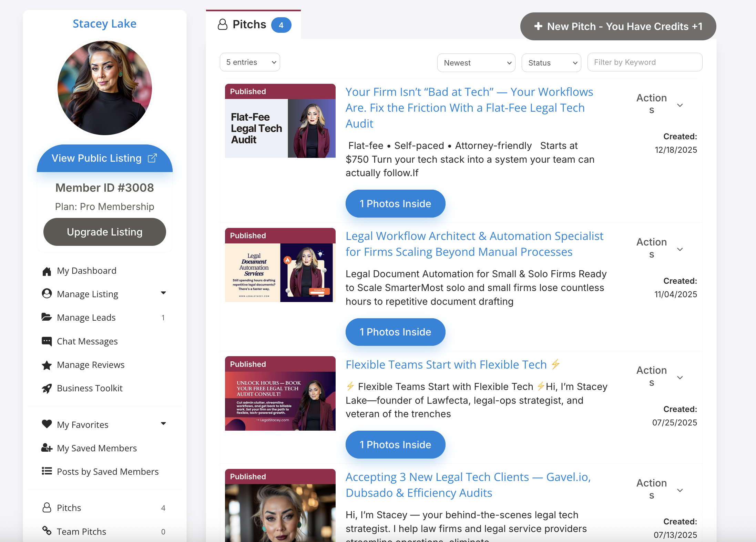
Task: Click the Upgrade Listing button
Action: 104,232
